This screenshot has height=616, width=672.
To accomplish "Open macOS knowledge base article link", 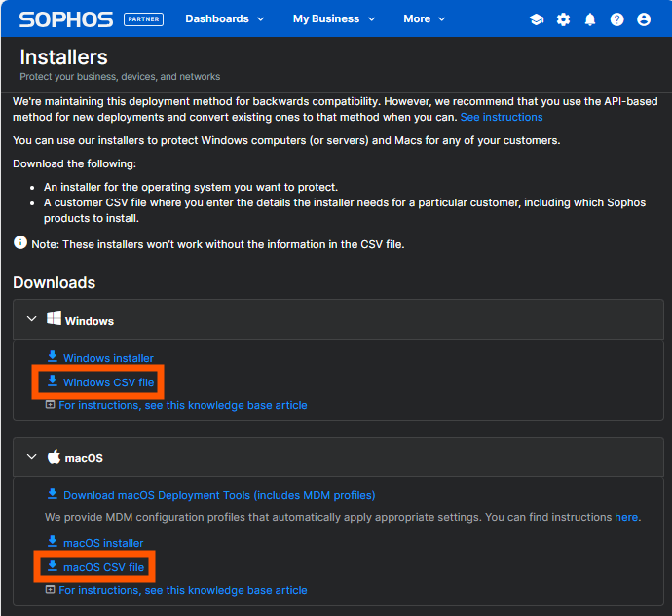I will [x=183, y=590].
